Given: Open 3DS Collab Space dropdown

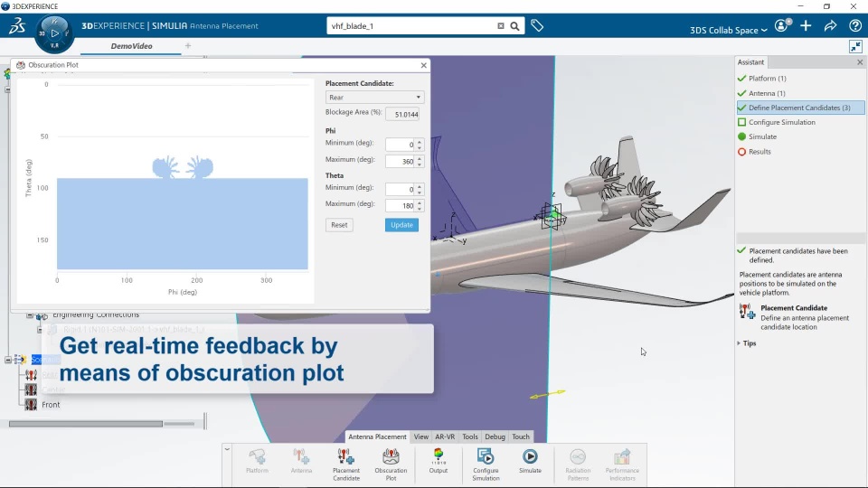Looking at the screenshot, I should click(x=728, y=30).
